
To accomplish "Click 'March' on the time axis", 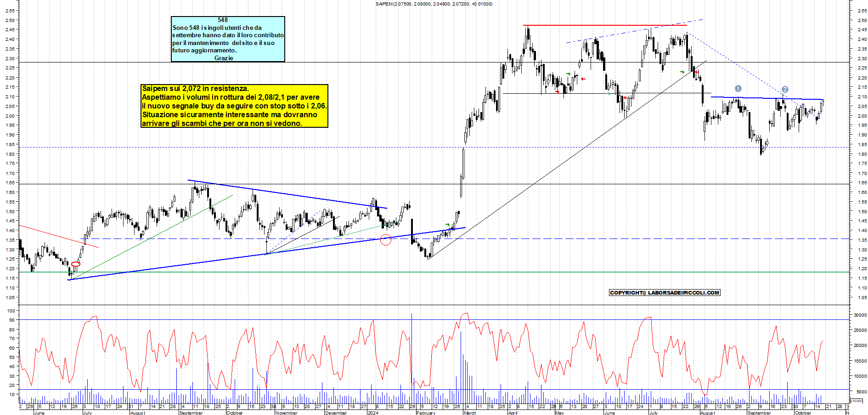I will (470, 413).
